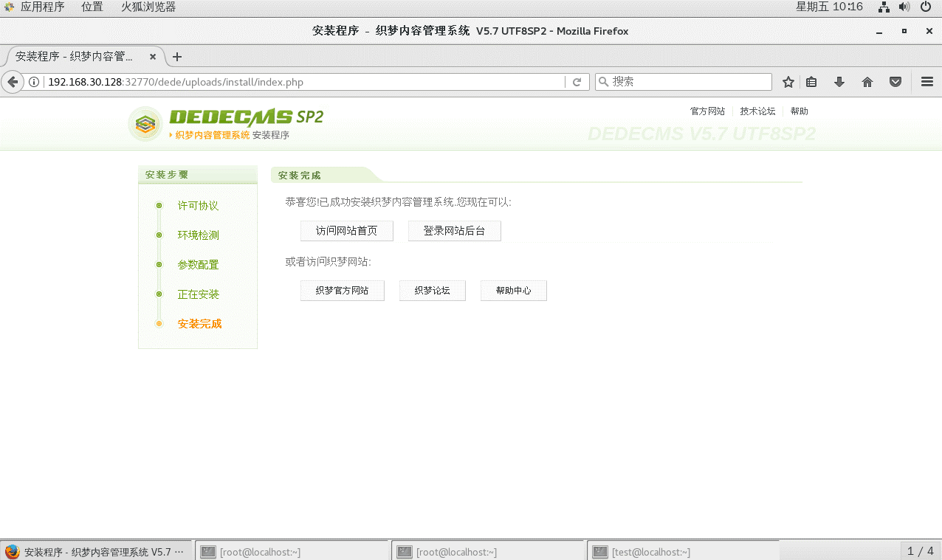This screenshot has height=560, width=942.
Task: Maximize the Firefox window
Action: (x=904, y=31)
